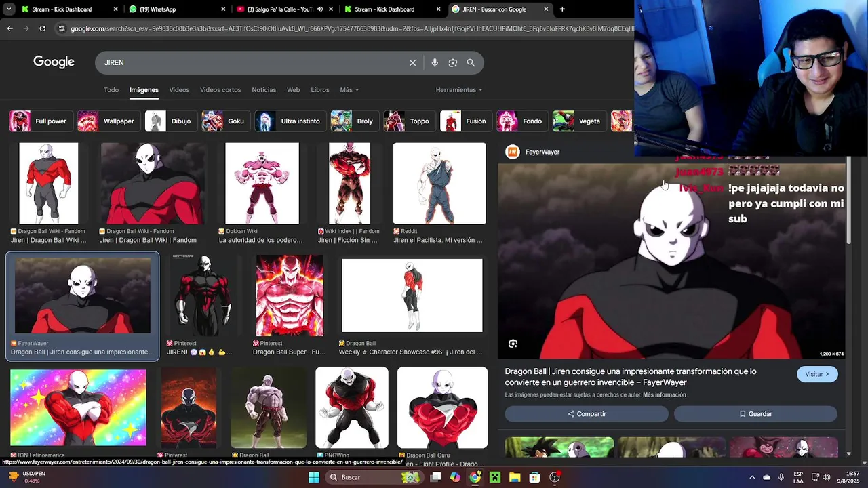
Task: Open volume control in tray
Action: click(x=827, y=477)
